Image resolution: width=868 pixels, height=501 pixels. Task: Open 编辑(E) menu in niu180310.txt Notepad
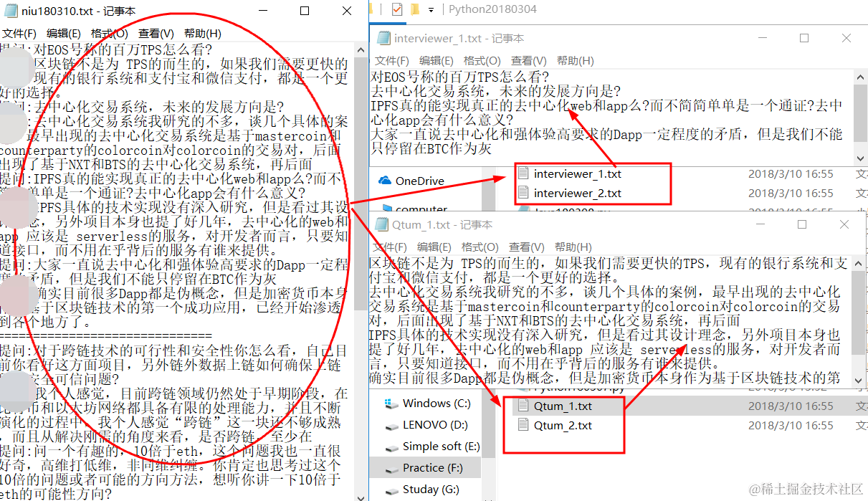(x=64, y=34)
